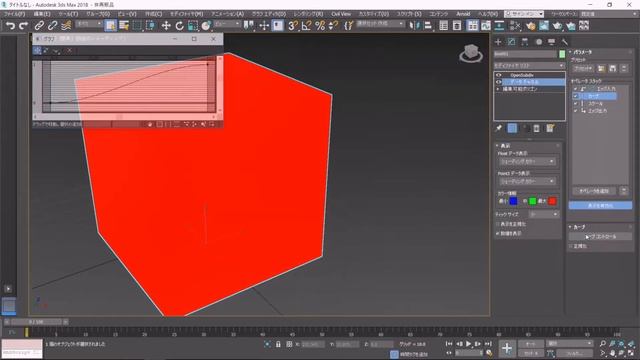Screen dimensions: 640x360
Task: Click the Redo arrow in main toolbar
Action: [x=24, y=26]
